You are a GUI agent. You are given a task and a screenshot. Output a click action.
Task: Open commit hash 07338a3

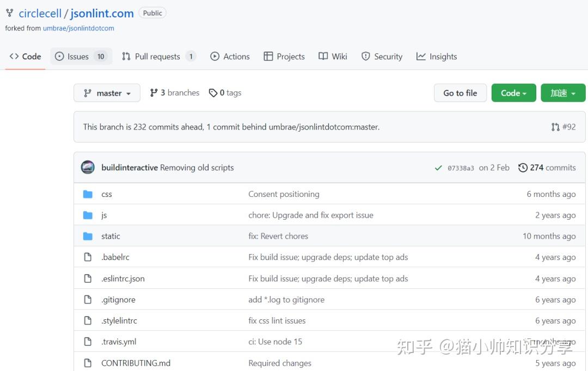pos(461,168)
